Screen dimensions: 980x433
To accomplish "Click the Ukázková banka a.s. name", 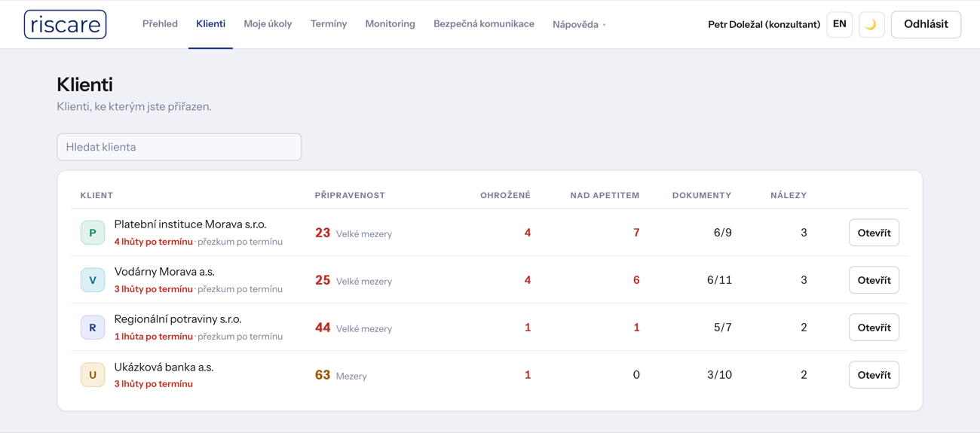I will coord(164,367).
